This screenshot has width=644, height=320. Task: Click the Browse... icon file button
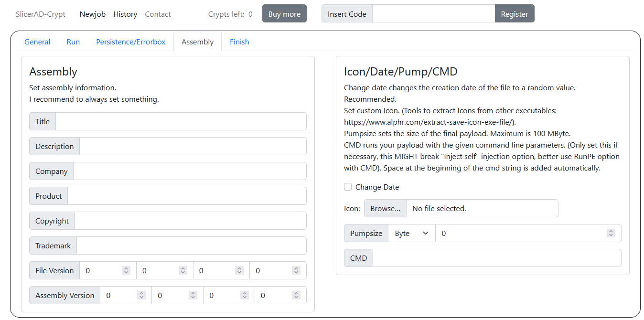point(386,208)
